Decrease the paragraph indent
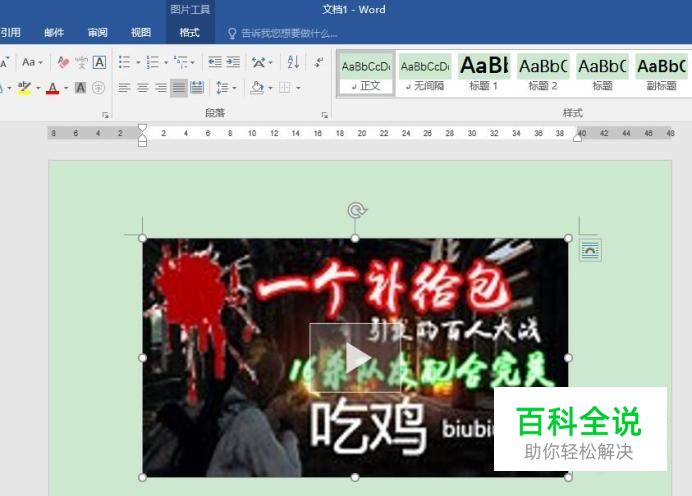Viewport: 692px width, 496px height. 215,62
